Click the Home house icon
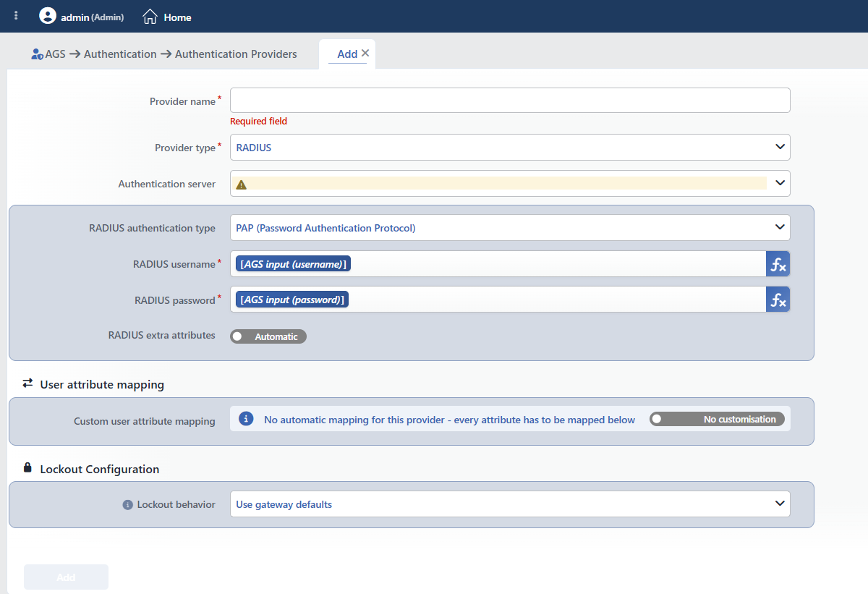 click(x=150, y=16)
